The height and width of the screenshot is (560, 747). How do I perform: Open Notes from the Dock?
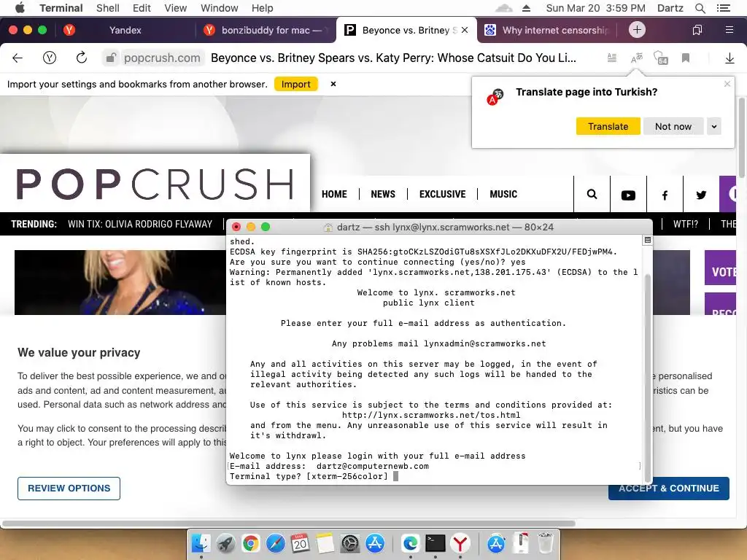[x=325, y=542]
